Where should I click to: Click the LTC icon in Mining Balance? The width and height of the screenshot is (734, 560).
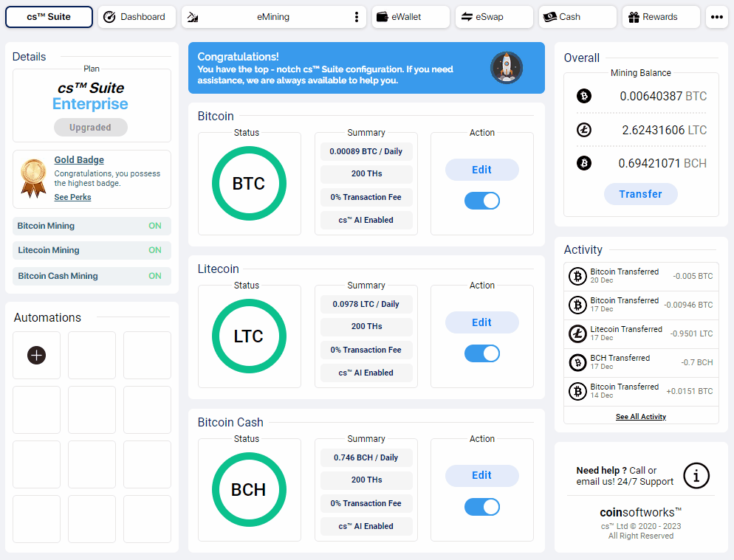(x=584, y=130)
